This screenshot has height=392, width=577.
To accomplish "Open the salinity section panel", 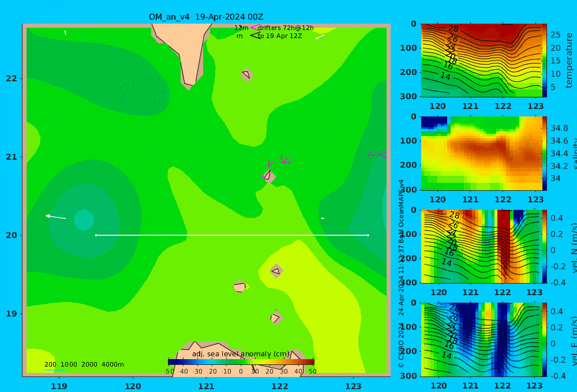I will coord(482,153).
